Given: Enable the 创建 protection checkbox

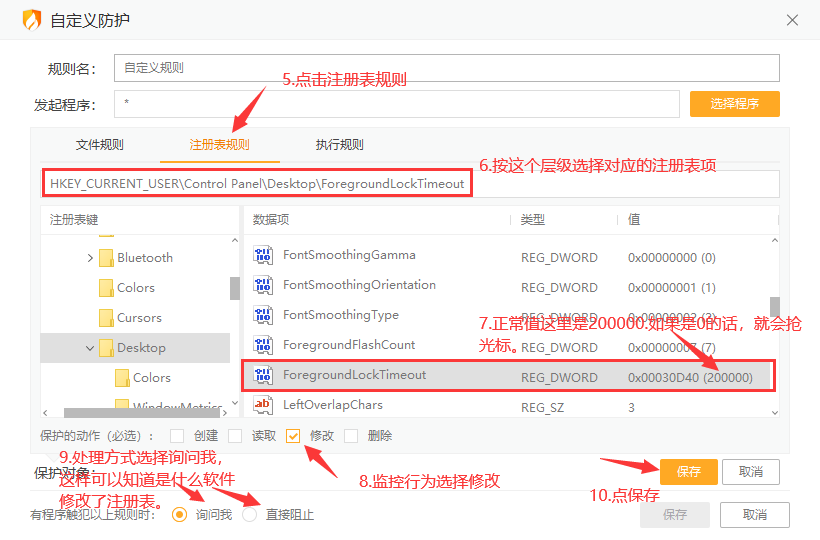Looking at the screenshot, I should click(177, 436).
